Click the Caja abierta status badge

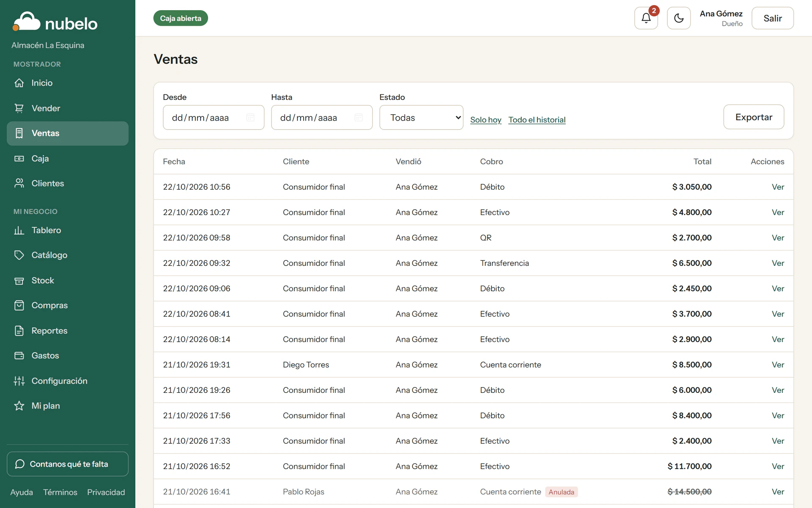pyautogui.click(x=181, y=18)
